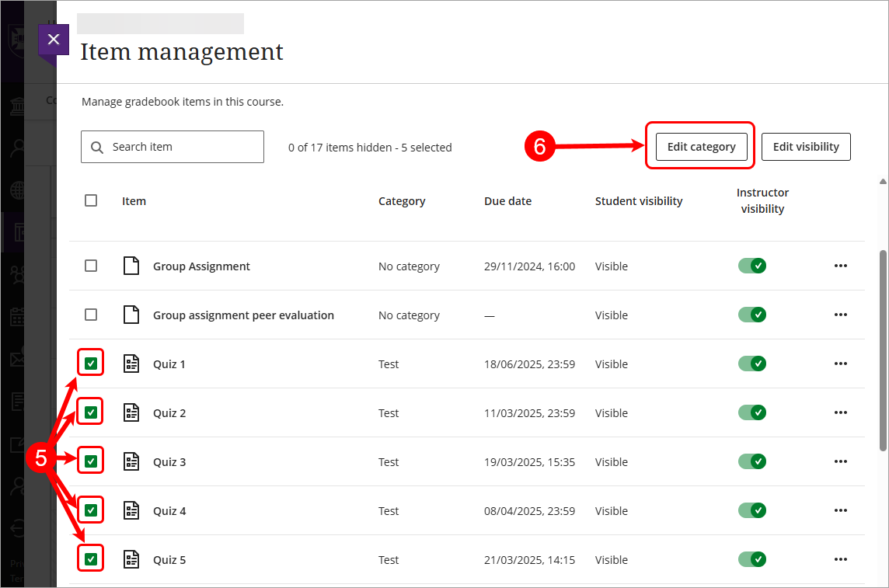Open the Quiz 3 item
889x588 pixels.
169,462
